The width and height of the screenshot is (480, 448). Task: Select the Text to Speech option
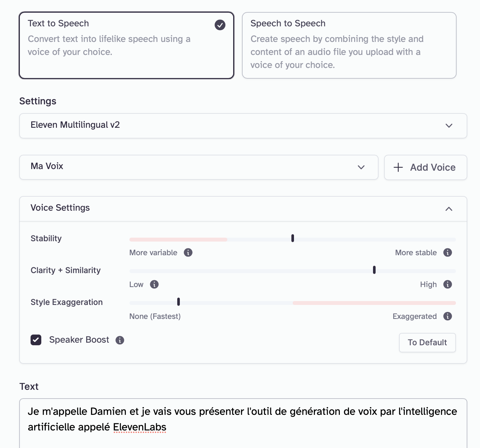(x=127, y=46)
